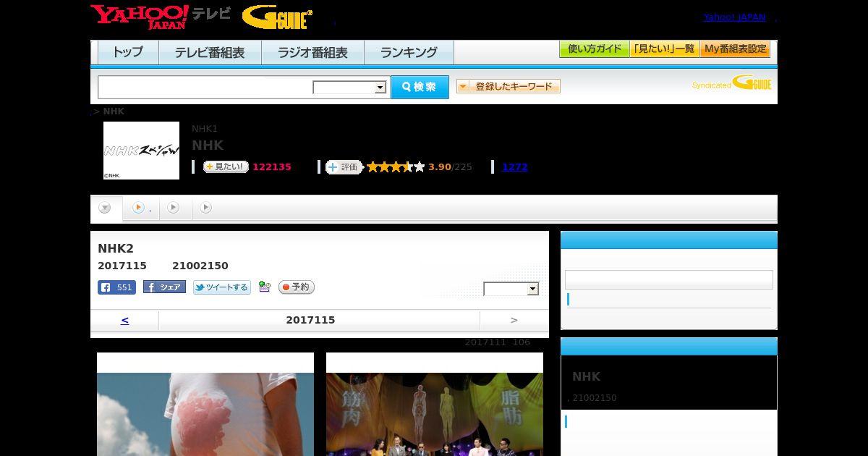Expand the search category dropdown
The height and width of the screenshot is (456, 868).
[349, 88]
